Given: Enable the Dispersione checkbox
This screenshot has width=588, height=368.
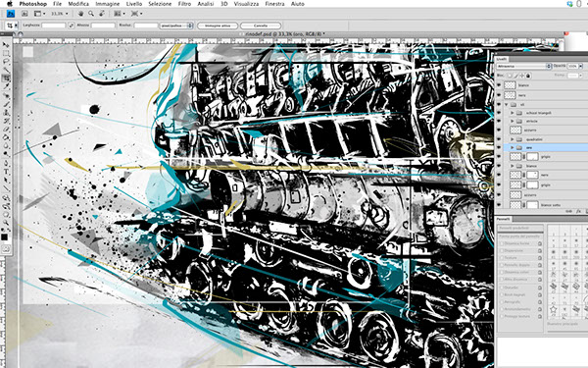Looking at the screenshot, I should pyautogui.click(x=502, y=250).
